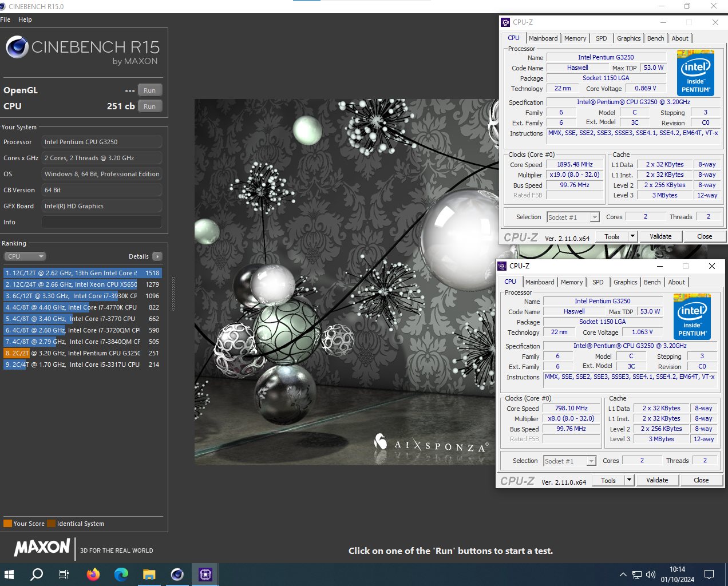Launch Firefox from the taskbar

[93, 574]
